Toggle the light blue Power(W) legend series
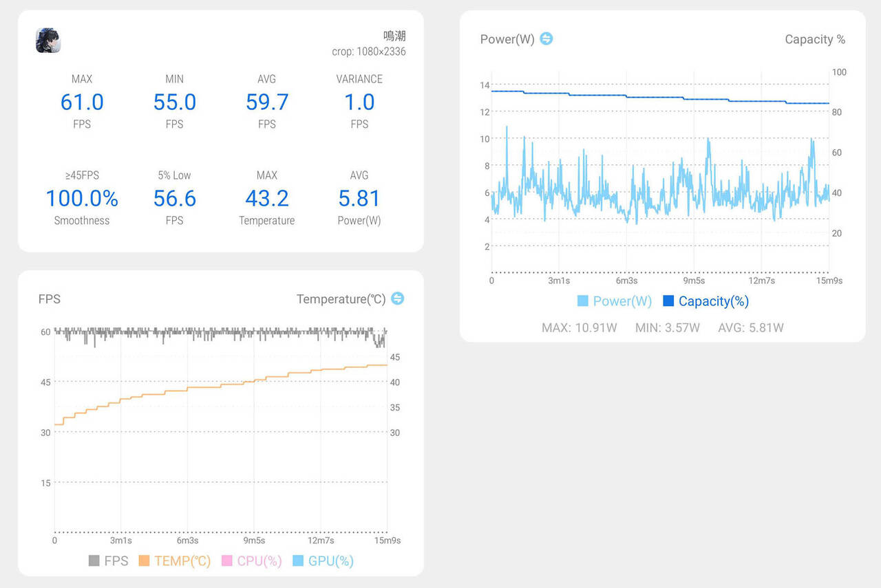The height and width of the screenshot is (588, 881). [615, 301]
